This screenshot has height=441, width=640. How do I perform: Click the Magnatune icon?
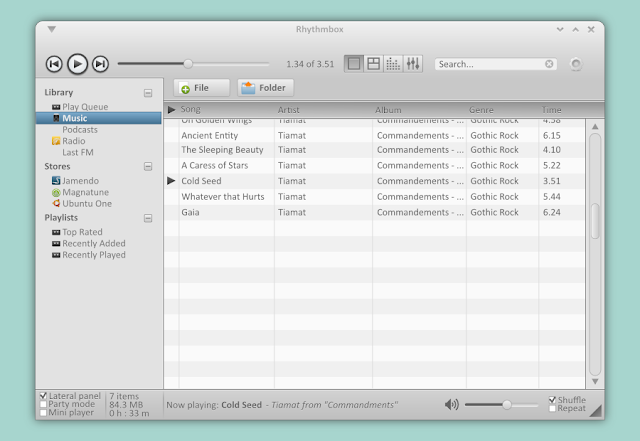coord(56,192)
